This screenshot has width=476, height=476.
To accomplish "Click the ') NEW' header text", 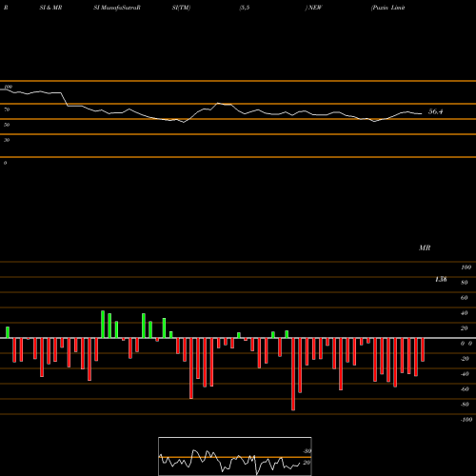I will click(x=313, y=8).
